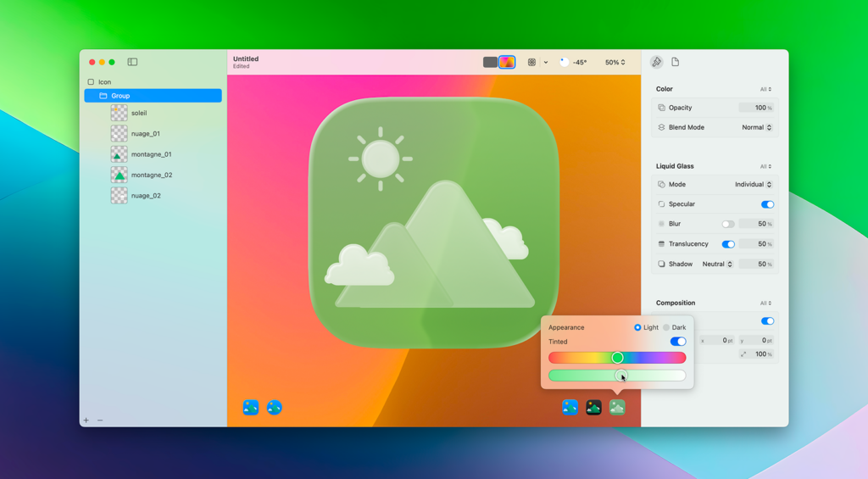Image resolution: width=868 pixels, height=479 pixels.
Task: Open the document inspector tab
Action: tap(676, 62)
